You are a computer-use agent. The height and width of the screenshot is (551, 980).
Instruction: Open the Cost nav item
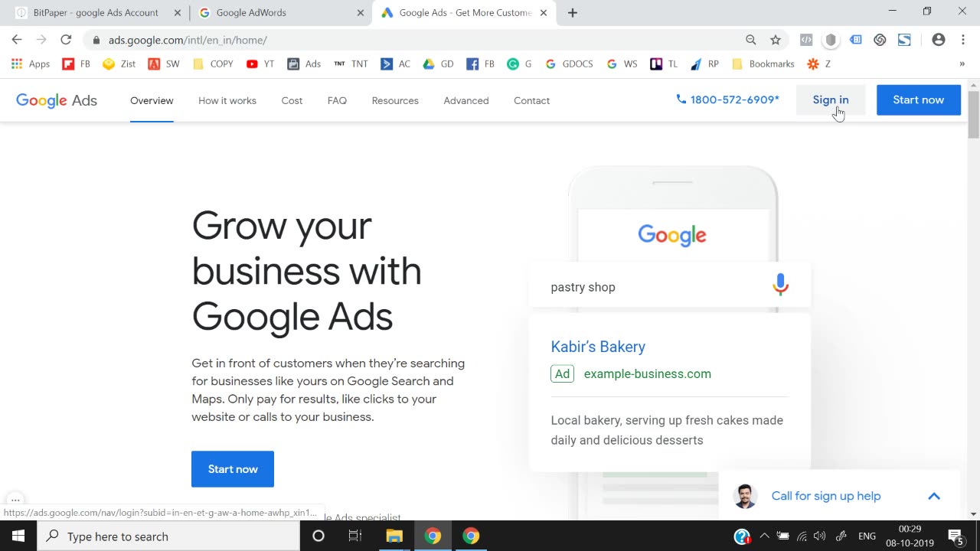(292, 100)
